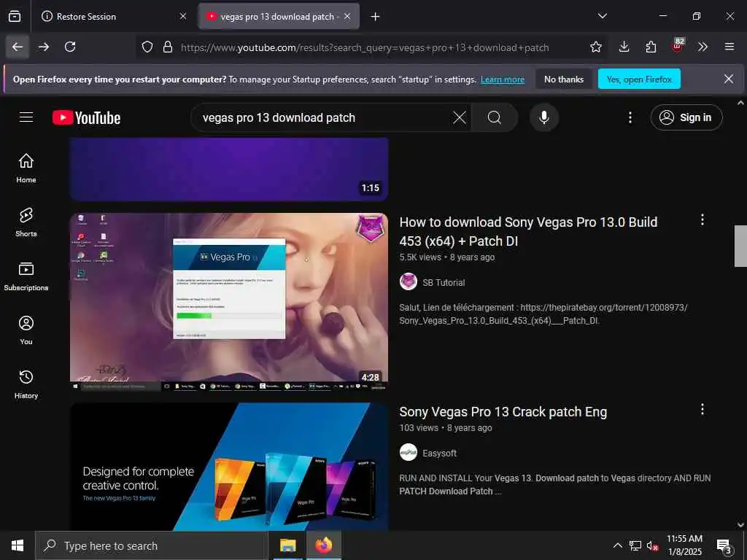Click the Type here to search box
The height and width of the screenshot is (560, 747).
click(x=152, y=545)
